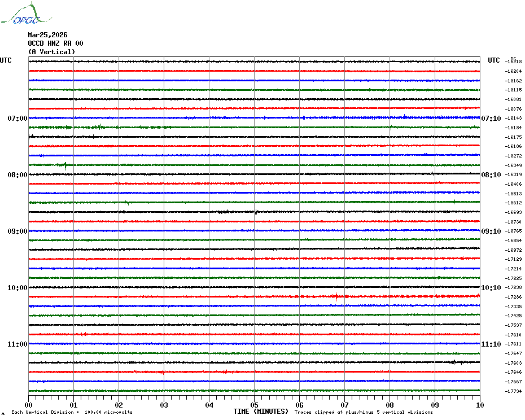This screenshot has width=525, height=420.
Task: Click the UTC label on the right side
Action: click(x=494, y=60)
